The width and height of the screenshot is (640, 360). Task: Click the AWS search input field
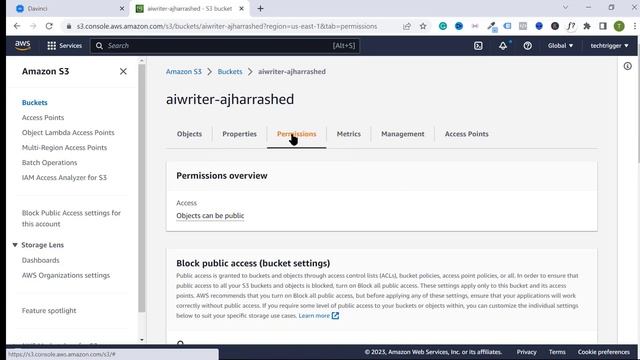[x=225, y=46]
